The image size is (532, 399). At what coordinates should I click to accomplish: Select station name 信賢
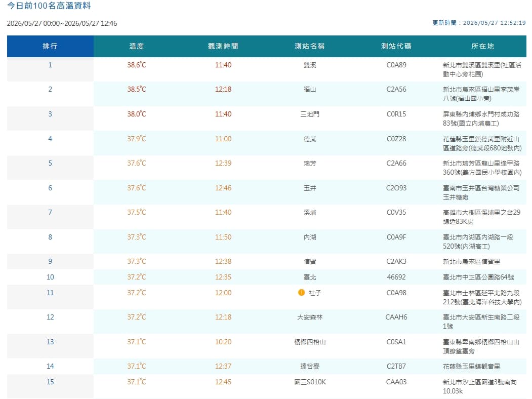(310, 262)
